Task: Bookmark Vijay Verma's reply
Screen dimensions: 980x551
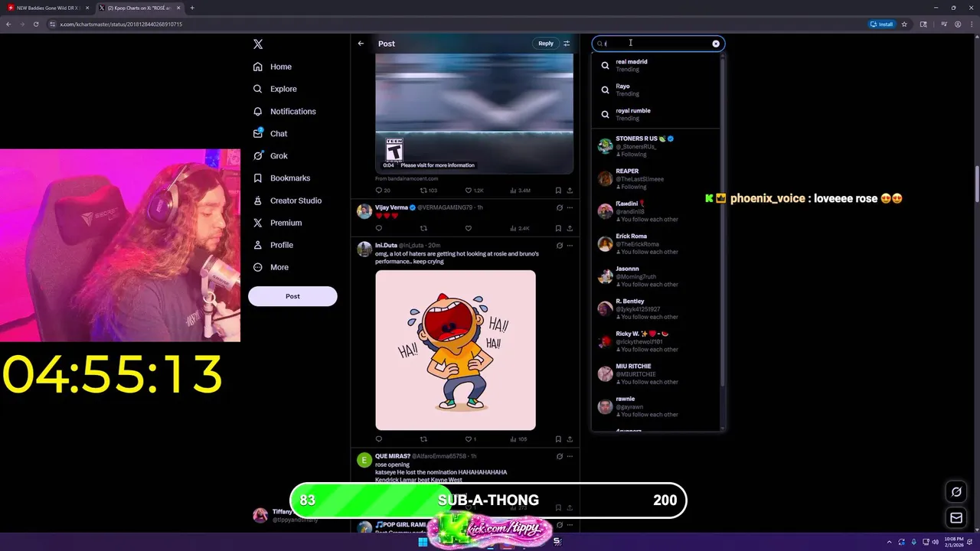Action: (x=558, y=228)
